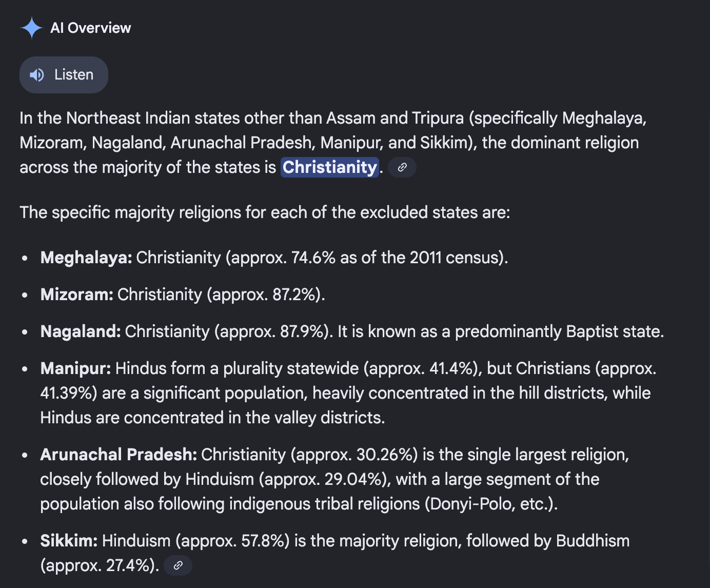Select the bold Meghalaya label
The image size is (710, 588).
86,258
